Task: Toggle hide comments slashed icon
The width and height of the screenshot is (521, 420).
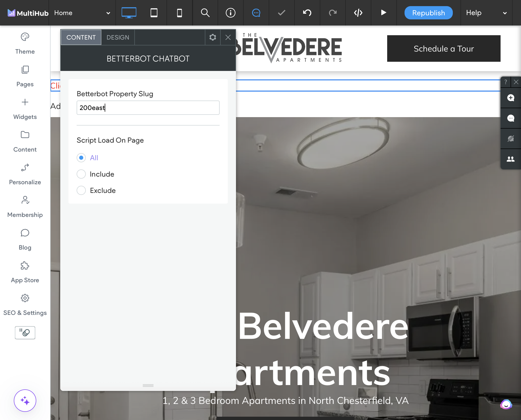Action: coord(511,139)
